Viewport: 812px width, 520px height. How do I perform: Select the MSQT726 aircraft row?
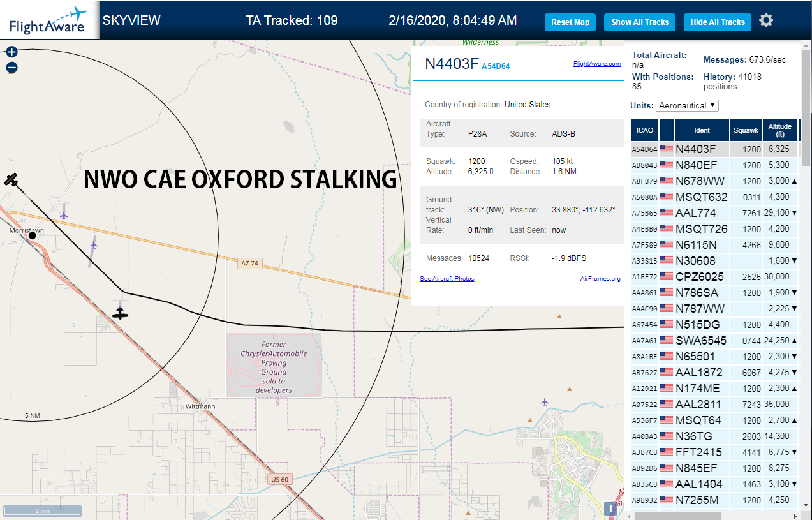714,229
